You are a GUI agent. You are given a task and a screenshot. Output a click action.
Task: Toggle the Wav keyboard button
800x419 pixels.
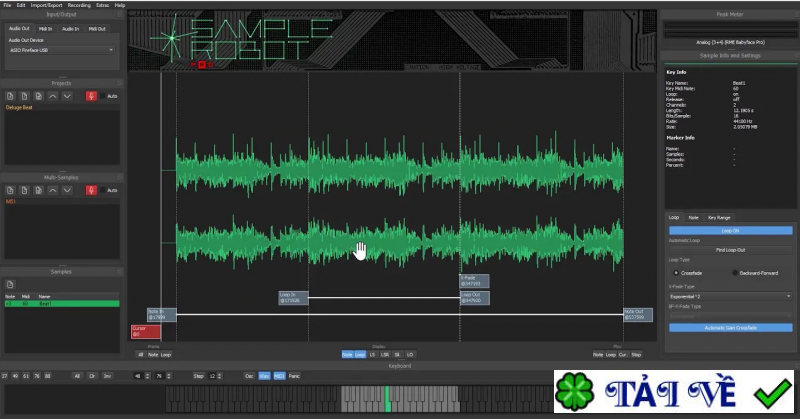tap(264, 376)
